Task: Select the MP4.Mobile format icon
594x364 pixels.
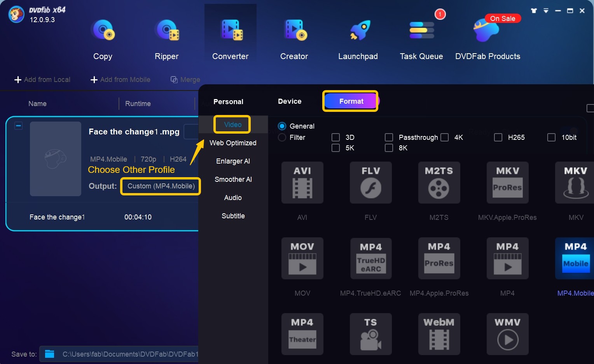Action: pos(575,258)
